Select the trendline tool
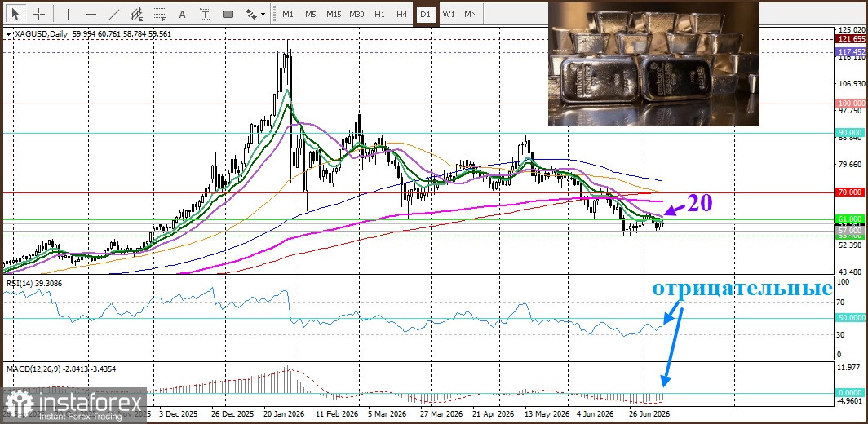This screenshot has height=424, width=868. (x=114, y=14)
